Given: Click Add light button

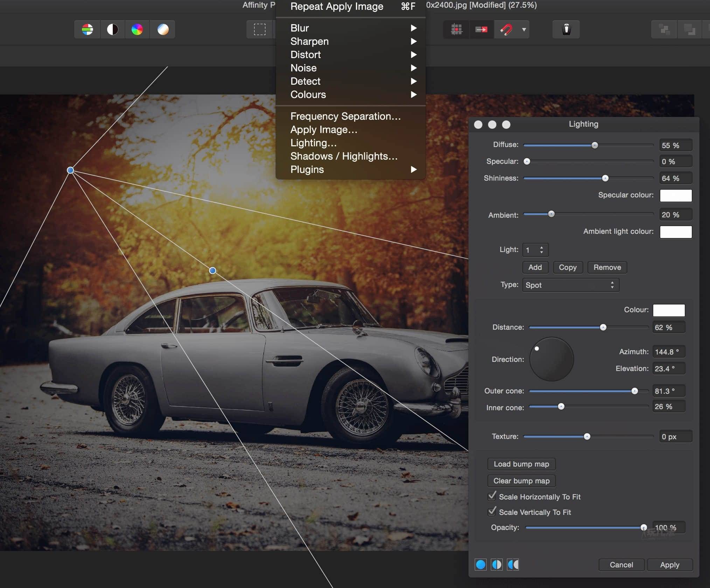Looking at the screenshot, I should pyautogui.click(x=535, y=267).
